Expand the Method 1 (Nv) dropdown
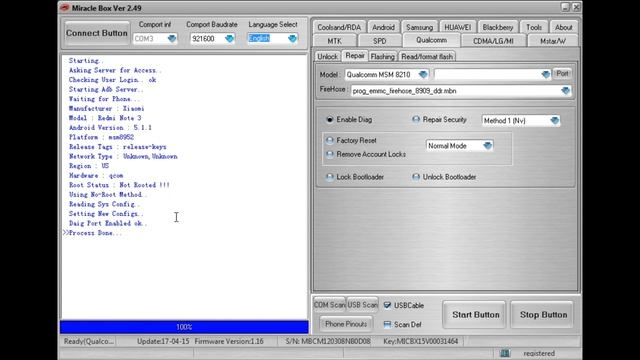 [x=554, y=120]
